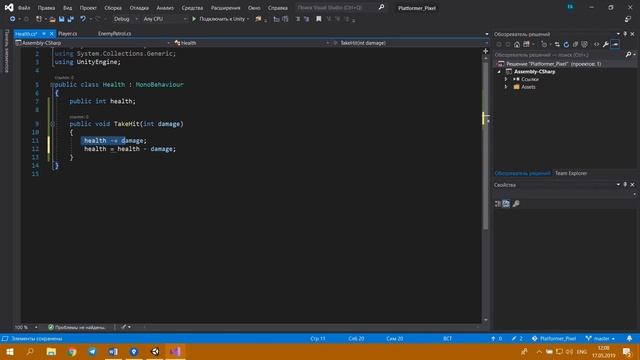The height and width of the screenshot is (360, 640).
Task: Click sync active document icon
Action: 557,44
